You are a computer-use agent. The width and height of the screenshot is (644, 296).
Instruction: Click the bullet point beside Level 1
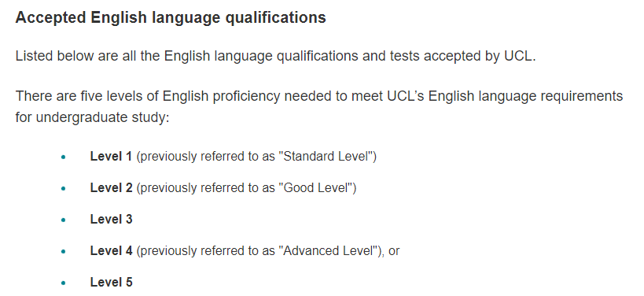pyautogui.click(x=63, y=157)
